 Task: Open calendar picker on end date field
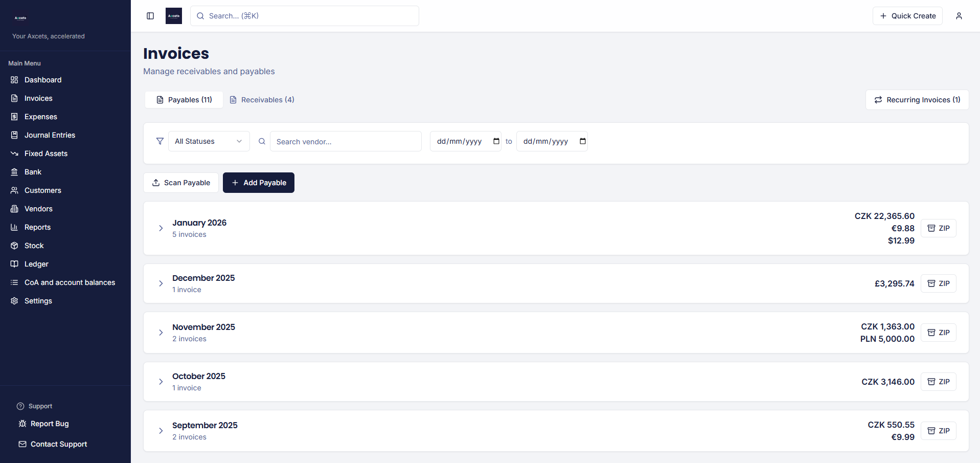(583, 141)
